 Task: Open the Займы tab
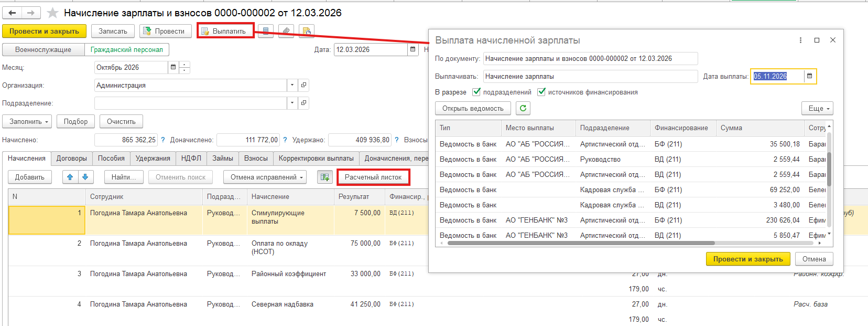coord(223,158)
